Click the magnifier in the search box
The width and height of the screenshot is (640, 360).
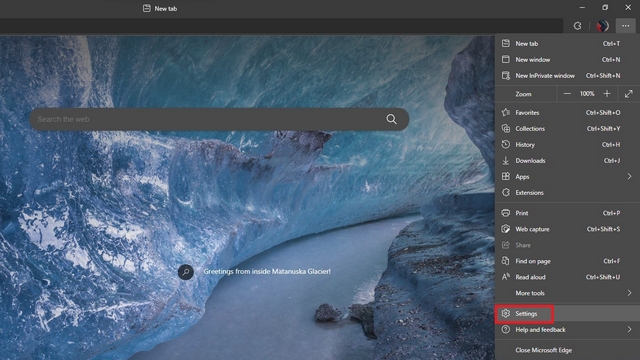(391, 119)
